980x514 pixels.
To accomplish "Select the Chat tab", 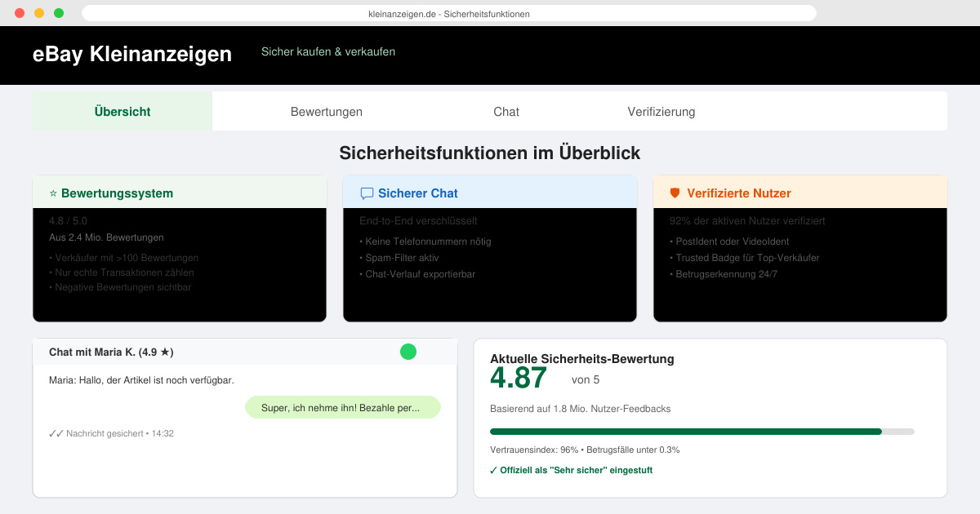I will [x=506, y=112].
